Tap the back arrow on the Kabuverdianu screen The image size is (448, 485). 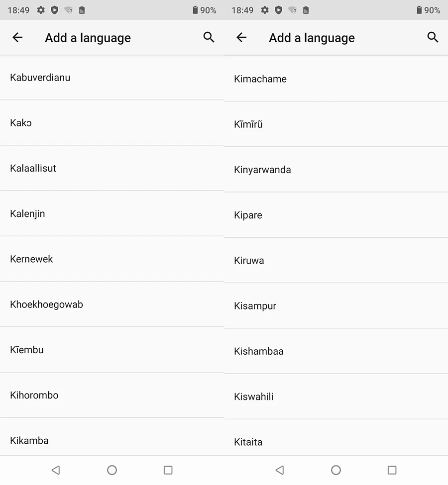point(17,37)
